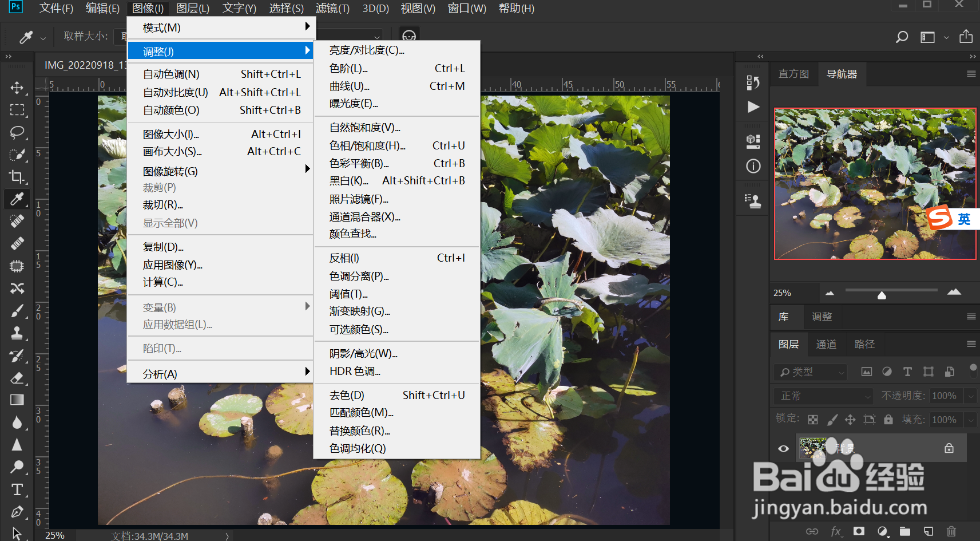Click navigator zoom out small mountains
980x541 pixels.
click(830, 293)
